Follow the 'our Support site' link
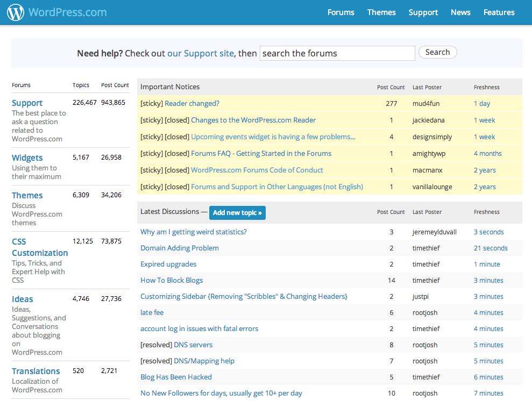 [200, 53]
